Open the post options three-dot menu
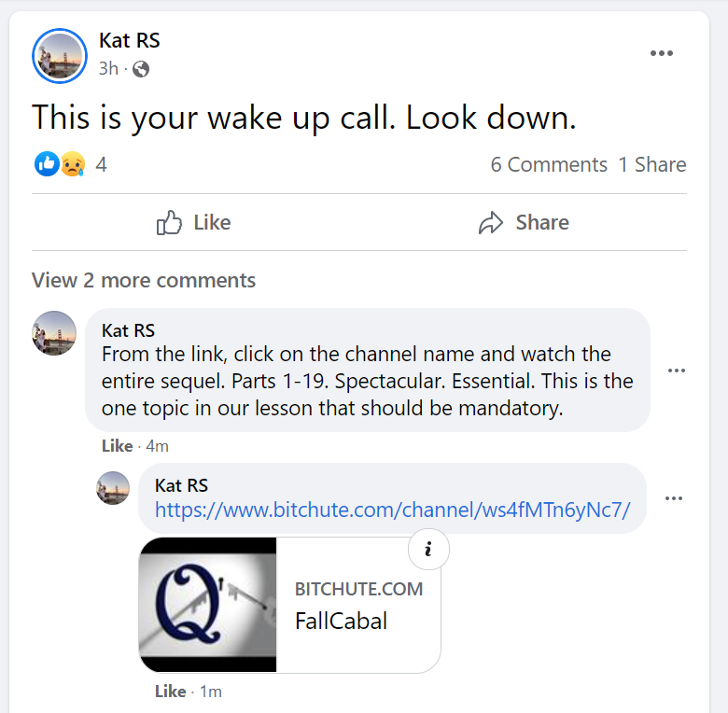 click(661, 53)
